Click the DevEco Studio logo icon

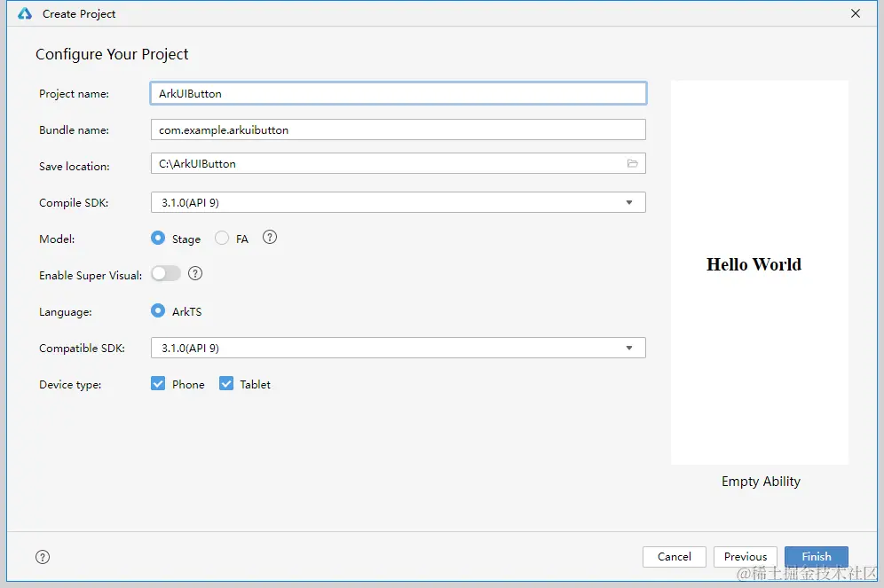(x=25, y=13)
